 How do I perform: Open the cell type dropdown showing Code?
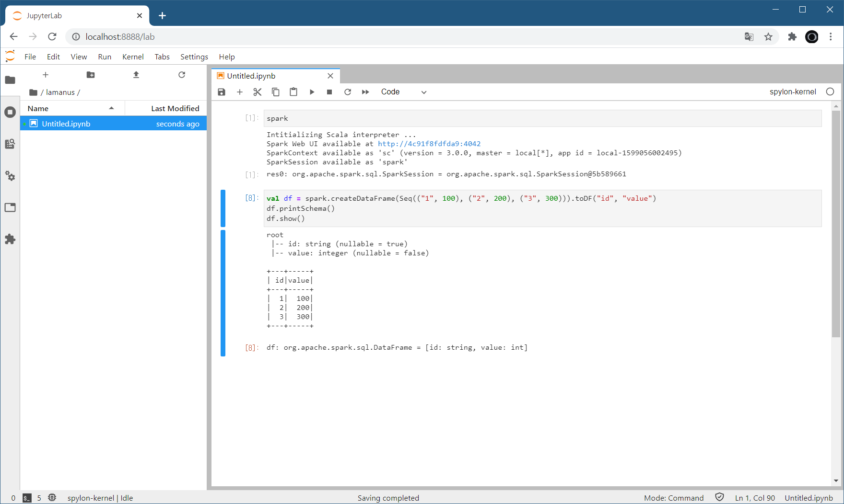click(x=403, y=92)
